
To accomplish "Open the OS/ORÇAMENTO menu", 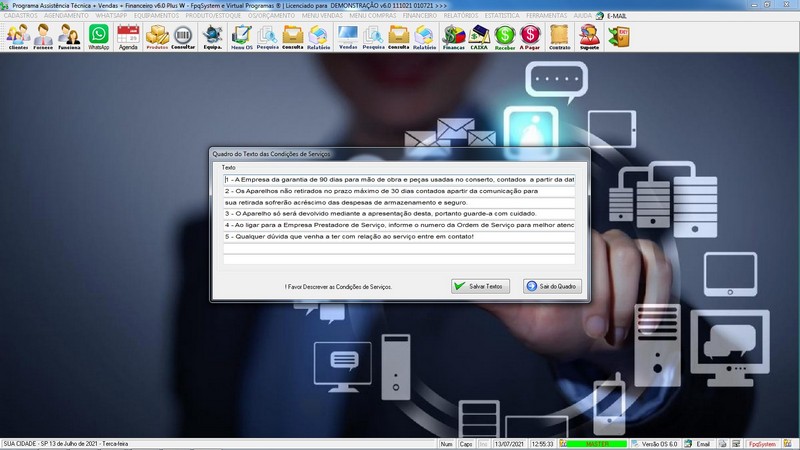I will tap(271, 16).
